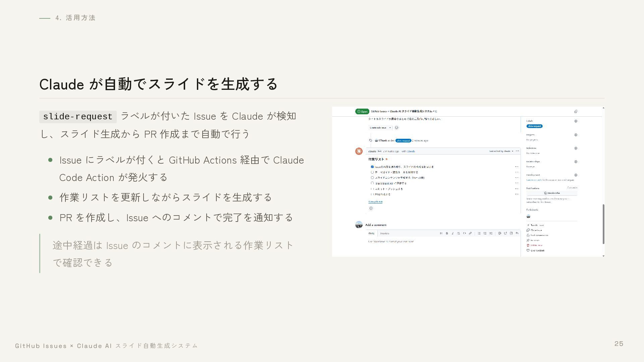Click the slash commands icon
The height and width of the screenshot is (362, 644).
coord(511,233)
